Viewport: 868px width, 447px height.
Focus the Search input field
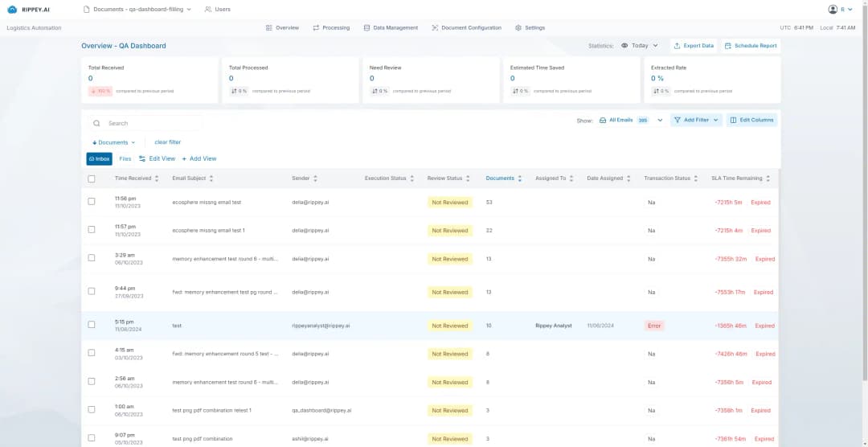pos(149,124)
